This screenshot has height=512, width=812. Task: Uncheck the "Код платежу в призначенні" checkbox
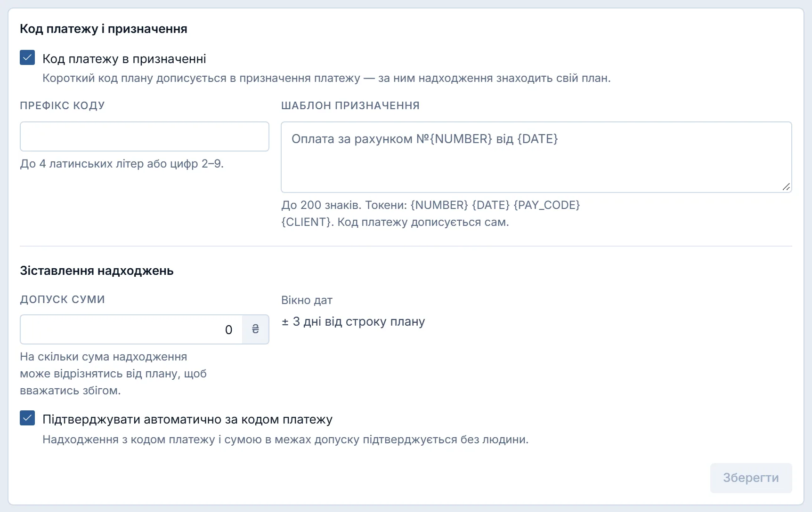coord(27,58)
